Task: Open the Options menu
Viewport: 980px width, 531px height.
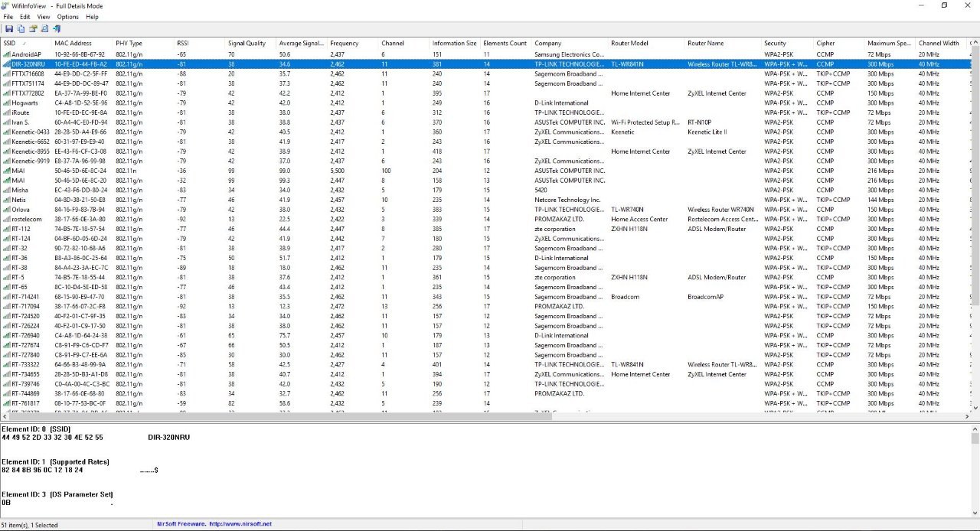Action: coord(67,17)
